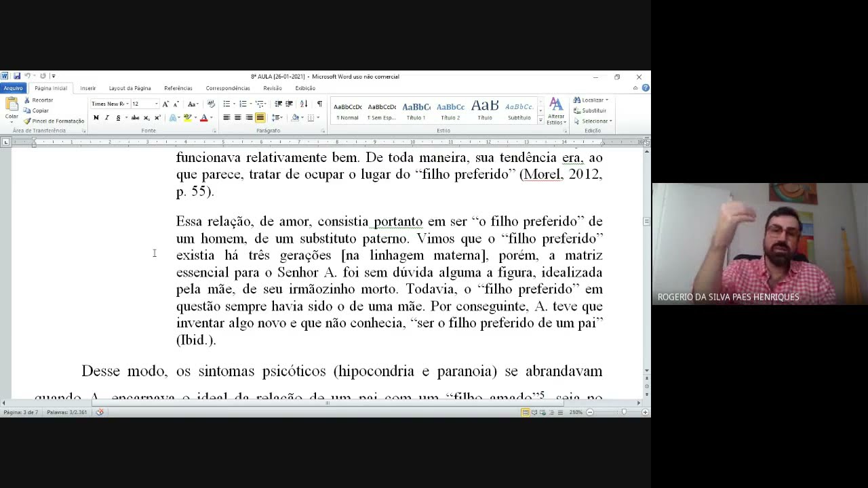
Task: Open the Aa change case dropdown
Action: [193, 104]
